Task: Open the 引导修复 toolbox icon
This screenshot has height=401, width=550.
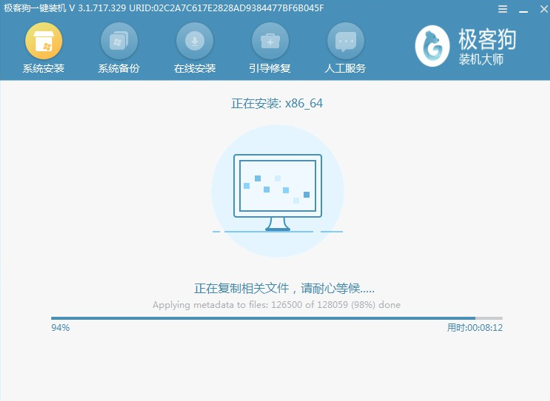Action: (270, 41)
